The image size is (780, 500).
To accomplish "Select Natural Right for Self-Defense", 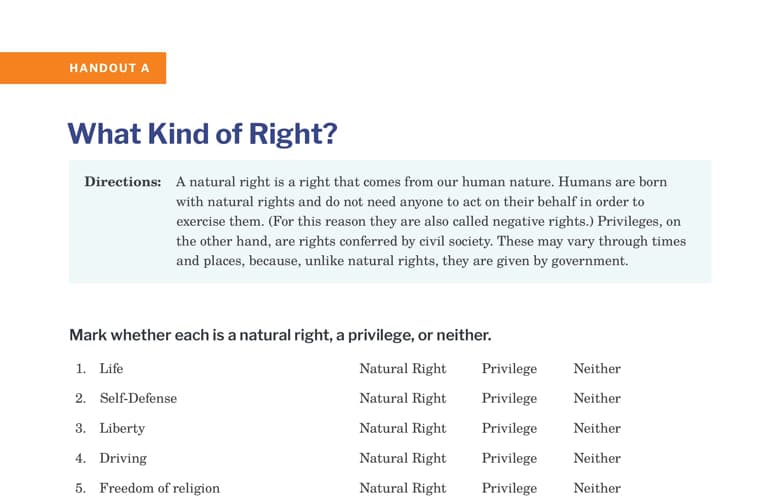I will click(403, 399).
